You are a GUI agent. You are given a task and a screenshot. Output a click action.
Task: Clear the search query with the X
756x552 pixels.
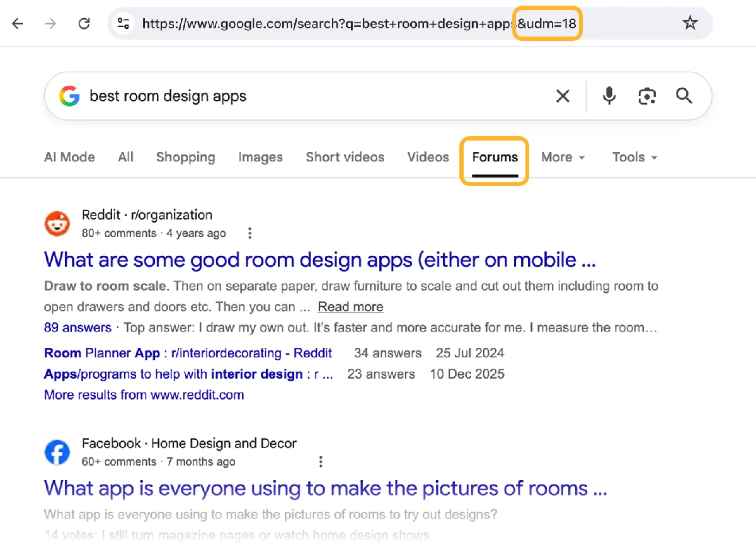(x=563, y=96)
